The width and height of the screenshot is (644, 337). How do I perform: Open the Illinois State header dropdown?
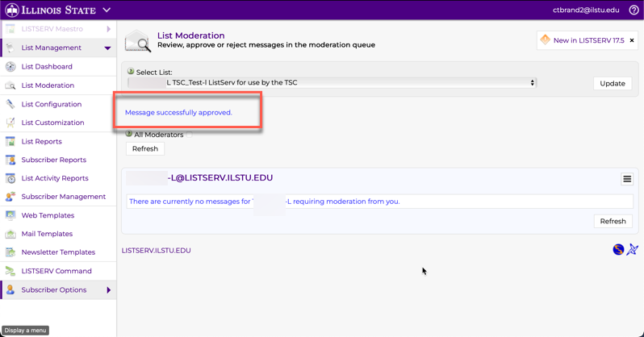[107, 10]
